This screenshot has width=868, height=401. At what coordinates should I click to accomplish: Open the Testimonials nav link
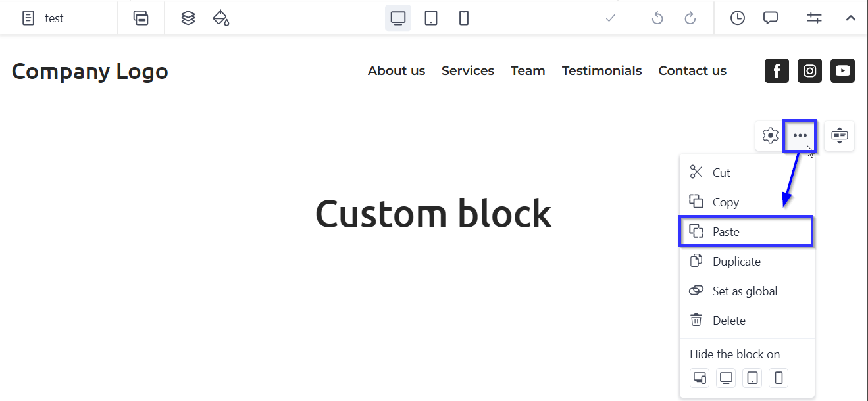pos(601,70)
